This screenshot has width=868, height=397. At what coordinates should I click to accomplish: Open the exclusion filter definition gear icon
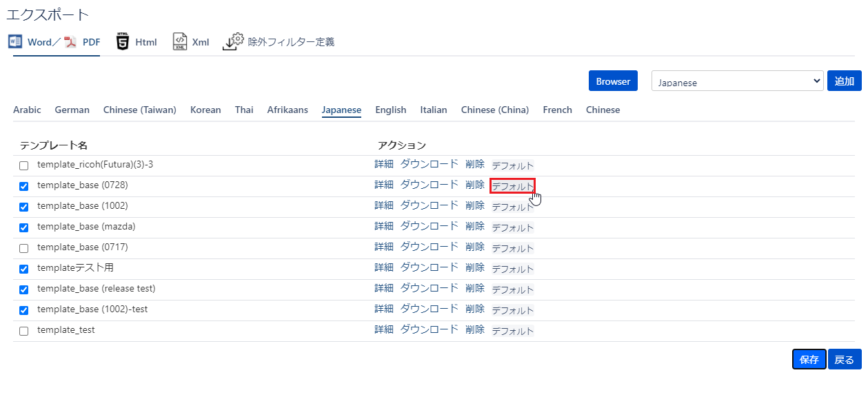[234, 42]
